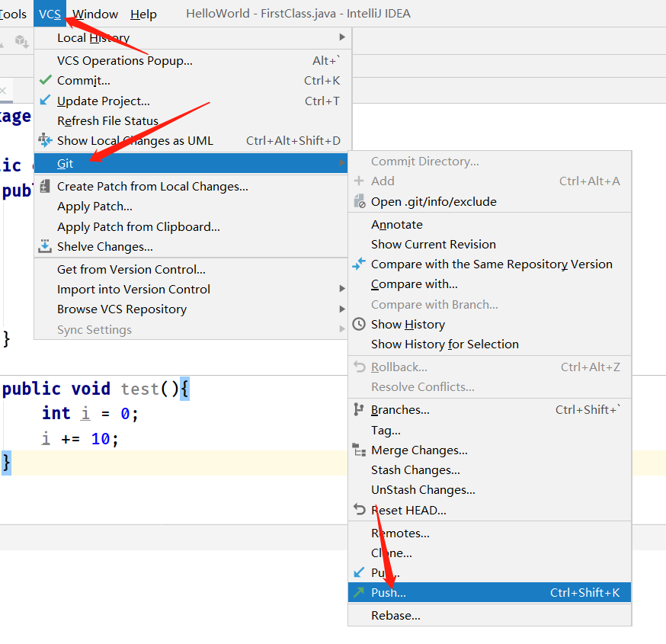This screenshot has width=666, height=644.
Task: Choose Show Current Revision
Action: pos(434,244)
